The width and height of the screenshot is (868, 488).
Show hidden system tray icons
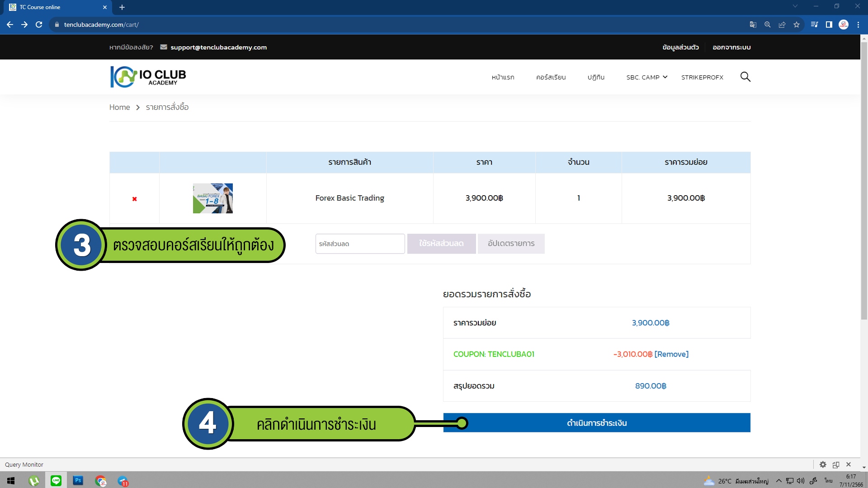point(779,481)
